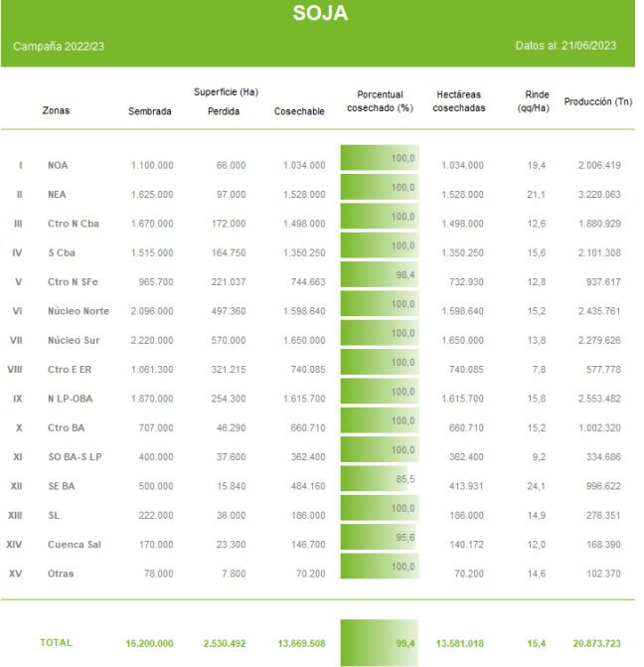Click the TOTAL 99,4 percent bar
644x667 pixels.
(x=380, y=643)
